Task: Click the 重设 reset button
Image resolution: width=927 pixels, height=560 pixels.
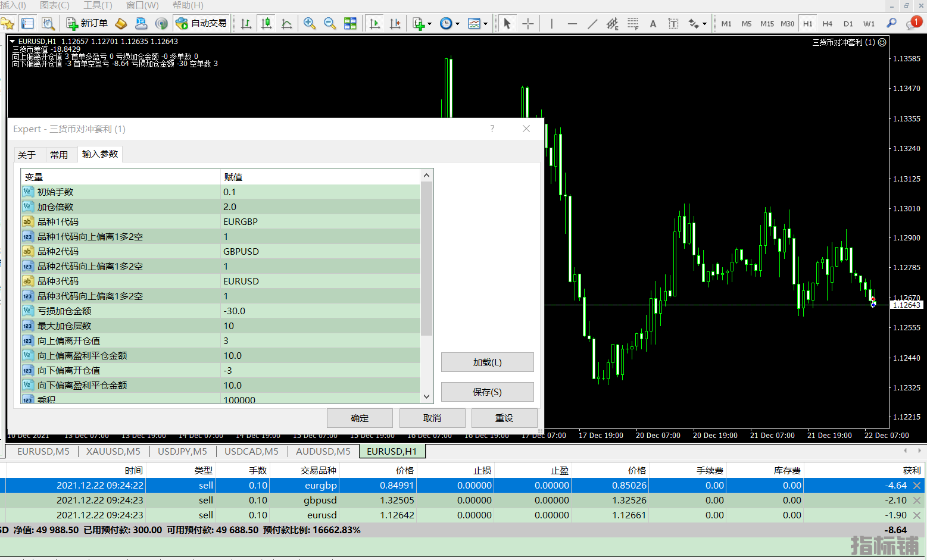Action: click(504, 418)
